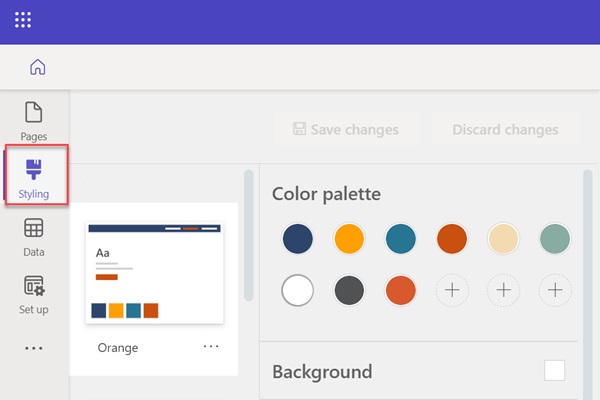Screen dimensions: 600x400
Task: Select the Styling workspace
Action: click(34, 178)
